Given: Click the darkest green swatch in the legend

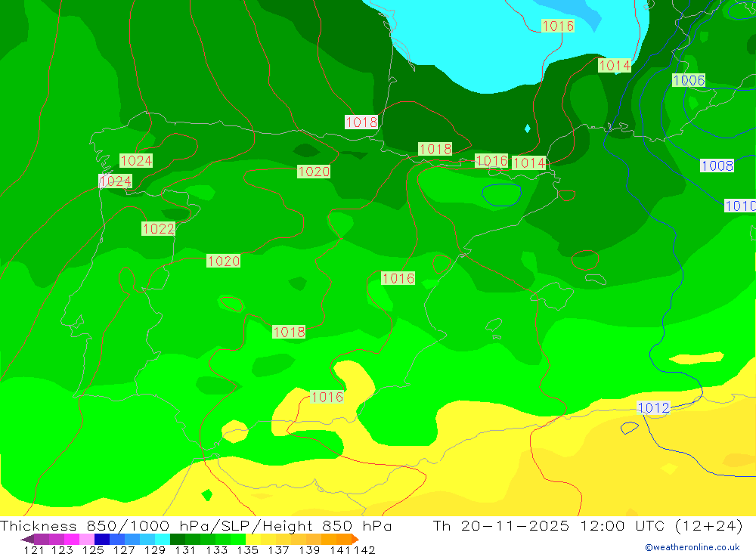Looking at the screenshot, I should point(178,539).
